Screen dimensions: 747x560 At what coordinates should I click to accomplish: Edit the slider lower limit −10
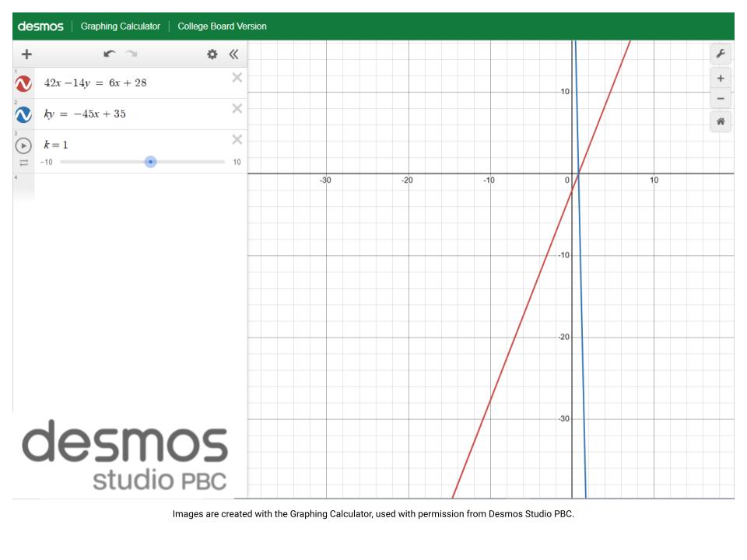46,162
